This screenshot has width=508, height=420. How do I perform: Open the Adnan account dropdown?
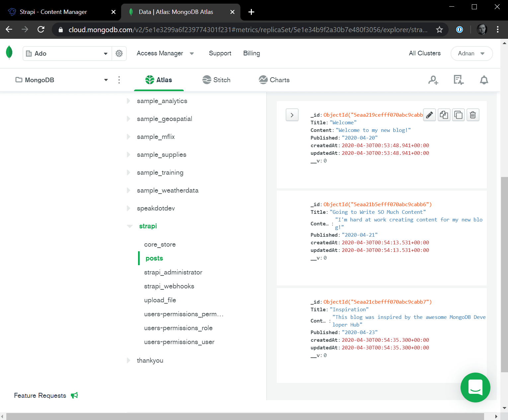coord(472,53)
